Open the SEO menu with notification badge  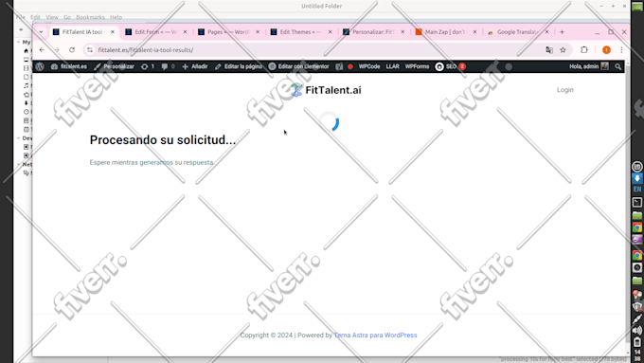(450, 66)
